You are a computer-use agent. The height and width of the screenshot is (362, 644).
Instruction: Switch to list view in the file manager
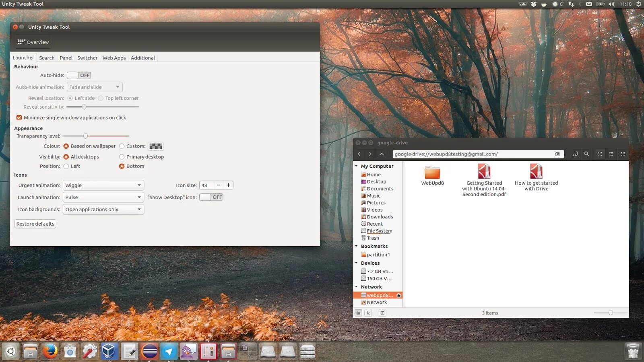pyautogui.click(x=611, y=154)
